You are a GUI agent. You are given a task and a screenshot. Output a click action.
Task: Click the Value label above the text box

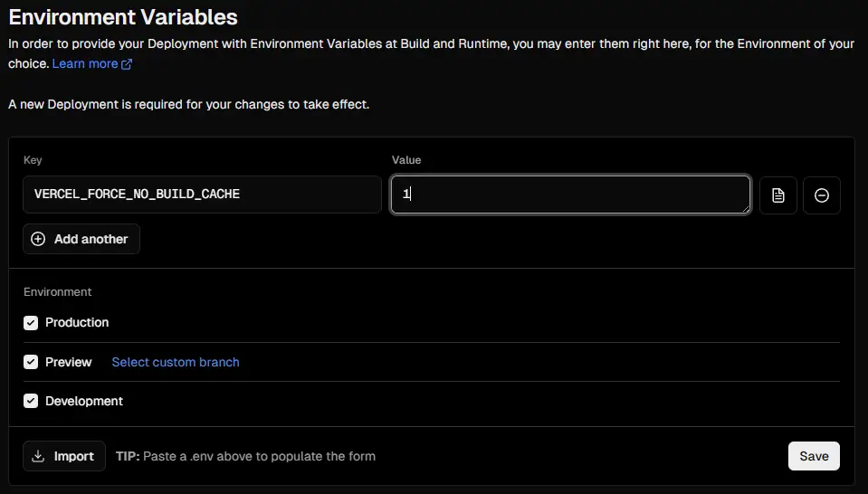406,160
